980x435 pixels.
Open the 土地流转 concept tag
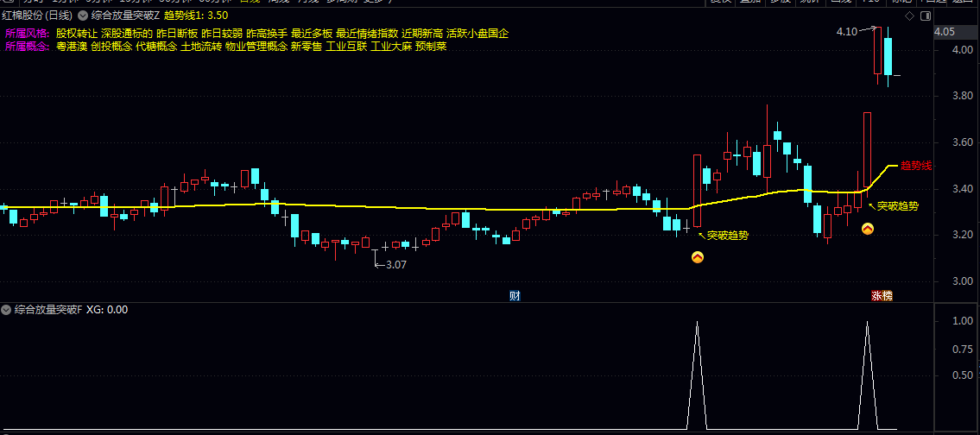(x=201, y=47)
